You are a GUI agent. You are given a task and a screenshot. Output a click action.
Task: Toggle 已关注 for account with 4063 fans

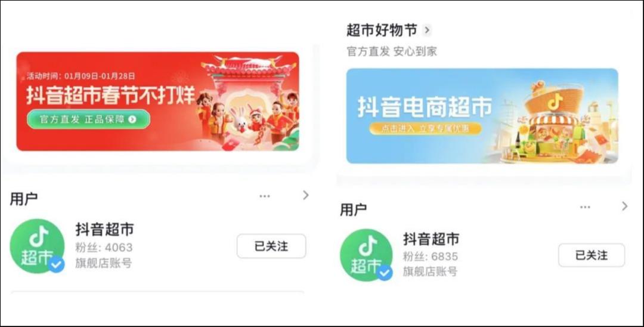click(x=271, y=246)
